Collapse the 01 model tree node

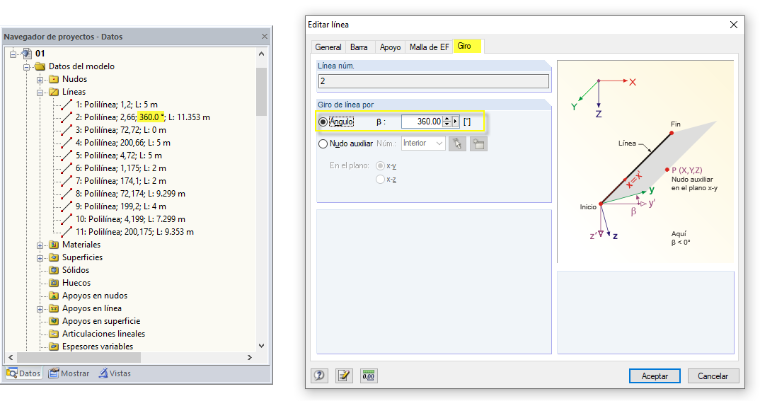pyautogui.click(x=13, y=54)
